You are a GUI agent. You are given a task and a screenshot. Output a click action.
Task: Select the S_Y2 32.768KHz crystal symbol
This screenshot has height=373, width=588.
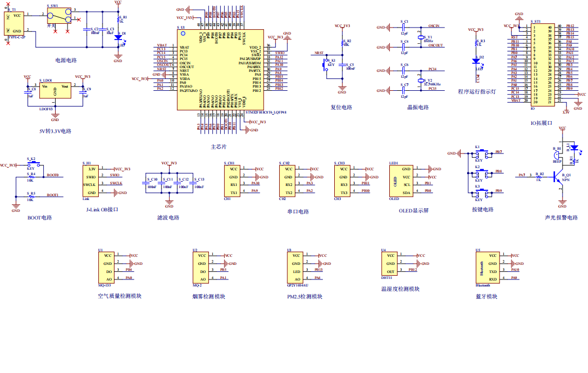coord(421,81)
